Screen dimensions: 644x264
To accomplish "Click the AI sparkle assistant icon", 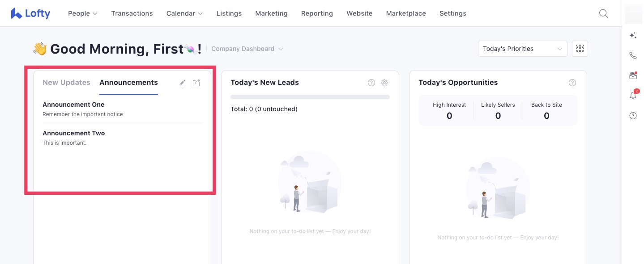I will coord(633,35).
